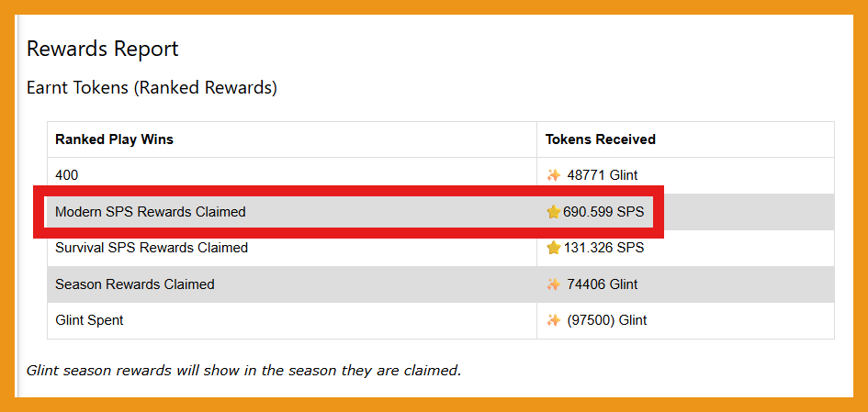Click the Ranked Play Wins column header
Viewport: 868px width, 412px height.
click(114, 139)
